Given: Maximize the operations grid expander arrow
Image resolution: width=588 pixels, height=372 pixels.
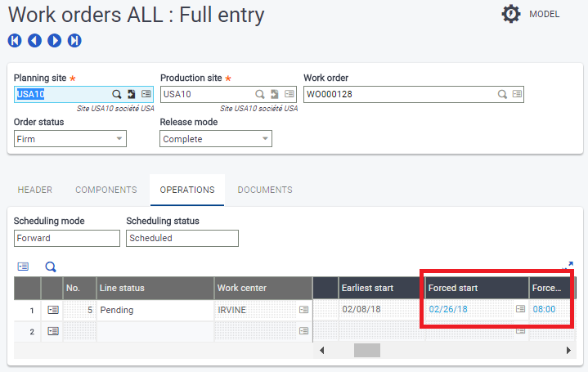Looking at the screenshot, I should 569,265.
